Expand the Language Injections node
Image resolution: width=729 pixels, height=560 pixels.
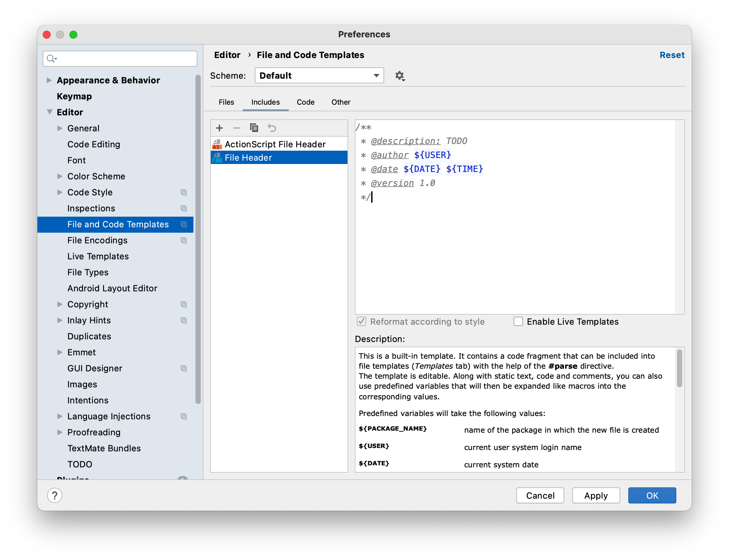pos(60,416)
